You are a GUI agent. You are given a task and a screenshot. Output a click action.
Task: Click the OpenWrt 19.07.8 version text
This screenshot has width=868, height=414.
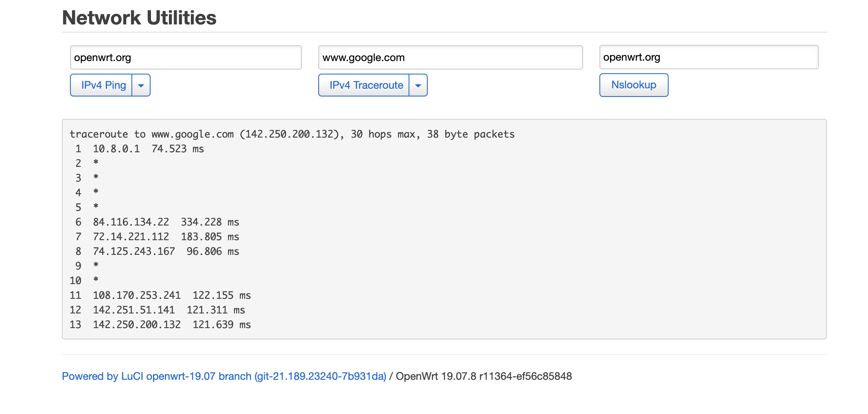pyautogui.click(x=483, y=377)
